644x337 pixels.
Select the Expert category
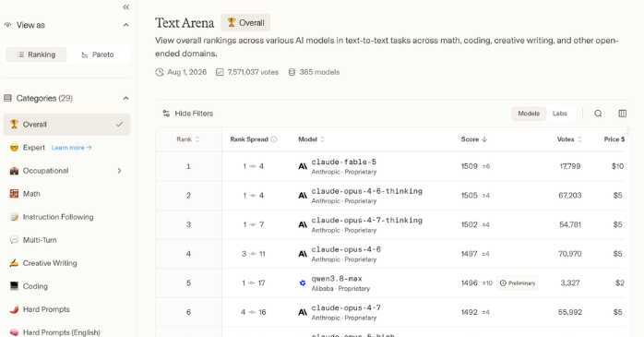tap(34, 148)
